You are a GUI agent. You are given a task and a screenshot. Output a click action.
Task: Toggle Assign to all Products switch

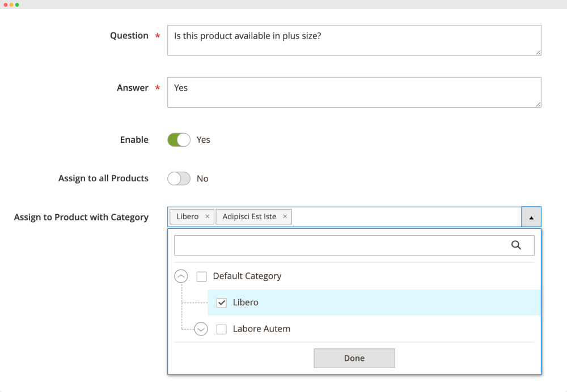pyautogui.click(x=179, y=178)
